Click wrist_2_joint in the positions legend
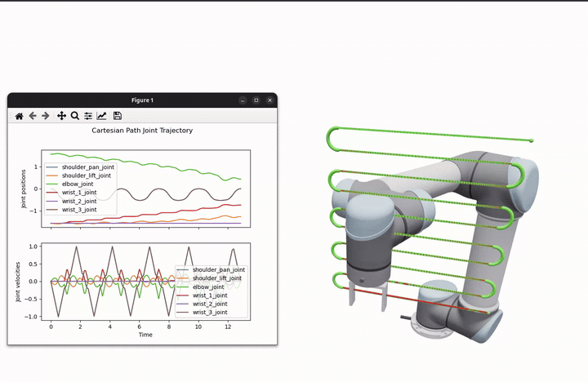 coord(79,202)
